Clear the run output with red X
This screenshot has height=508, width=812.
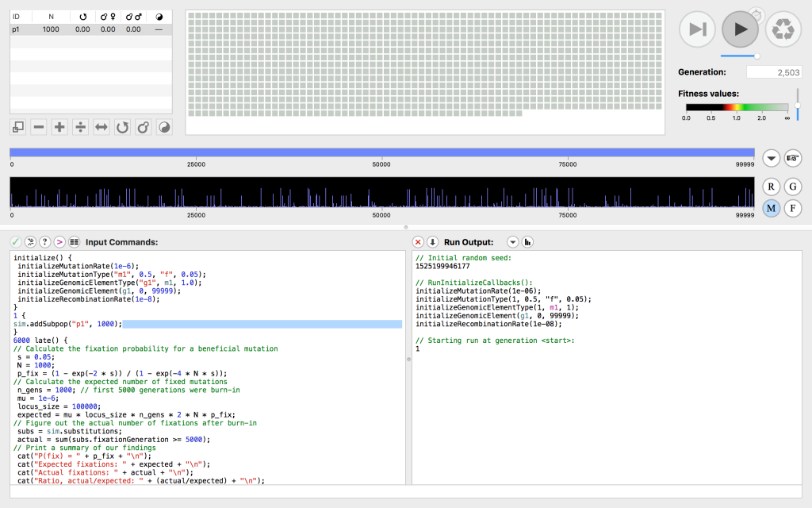[418, 241]
